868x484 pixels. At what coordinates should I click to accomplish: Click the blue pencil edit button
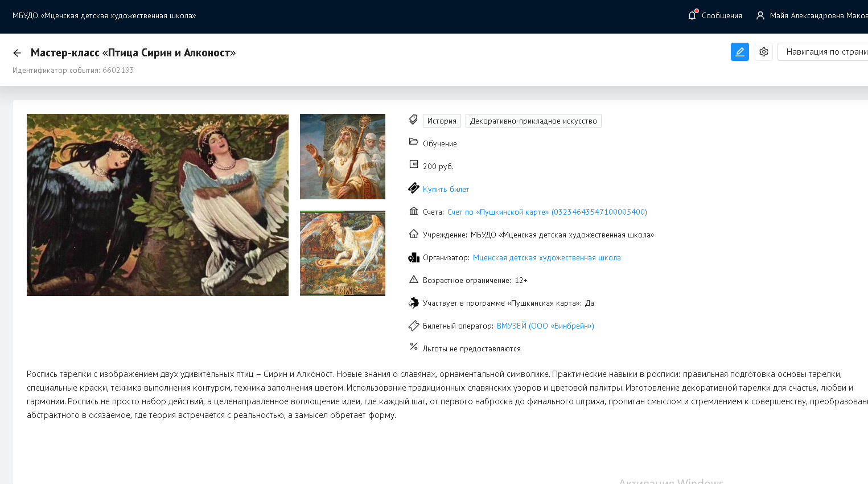point(739,52)
